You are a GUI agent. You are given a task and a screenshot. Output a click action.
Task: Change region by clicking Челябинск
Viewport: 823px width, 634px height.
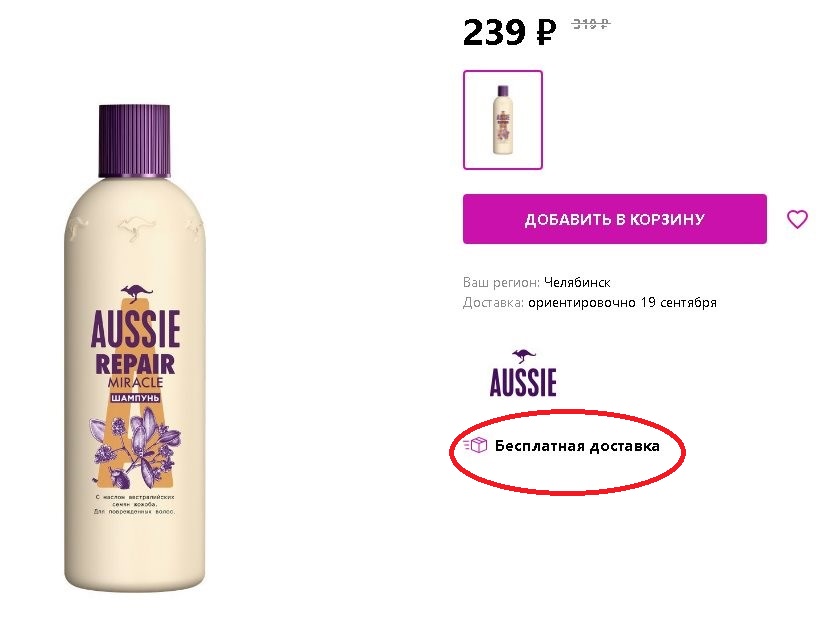(x=577, y=282)
